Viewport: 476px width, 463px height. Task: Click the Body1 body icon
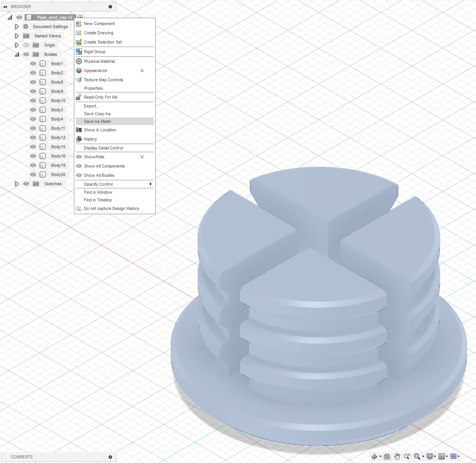[x=43, y=64]
